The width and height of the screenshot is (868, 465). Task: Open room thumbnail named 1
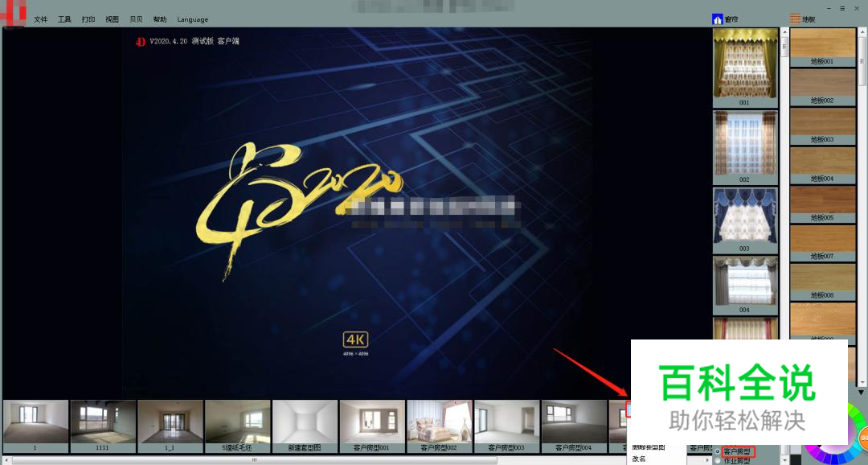[x=35, y=426]
